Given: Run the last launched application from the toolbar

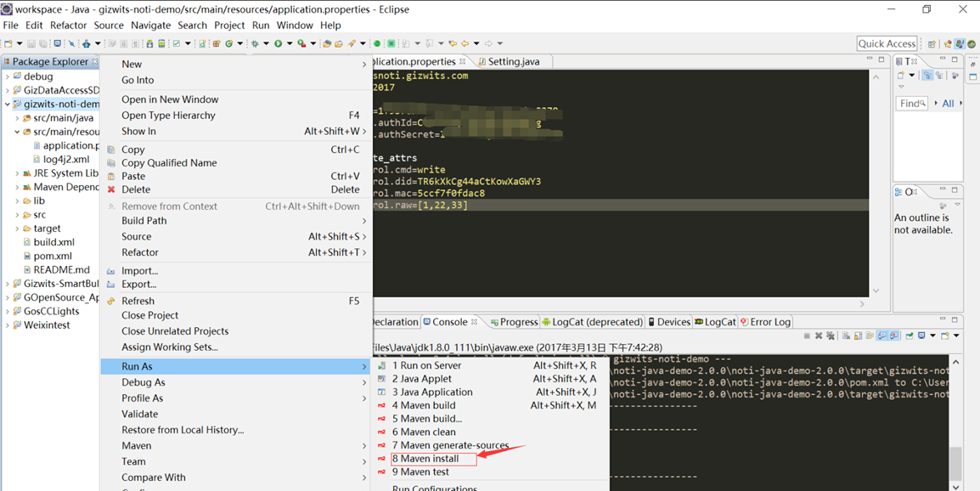Looking at the screenshot, I should pos(279,42).
